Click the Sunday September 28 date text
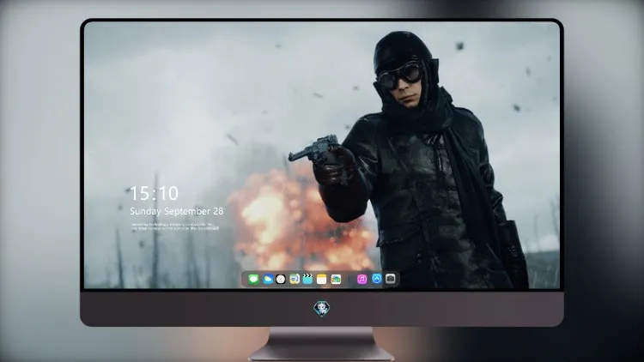Screen dimensions: 644x362 point(177,211)
